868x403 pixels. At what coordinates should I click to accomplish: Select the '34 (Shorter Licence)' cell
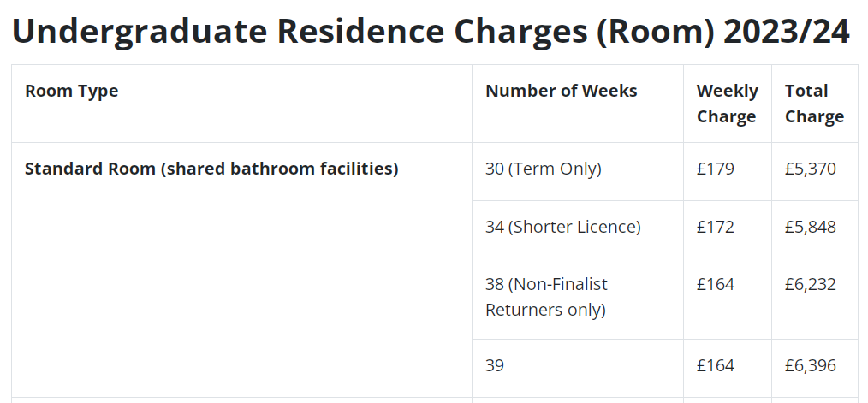562,227
